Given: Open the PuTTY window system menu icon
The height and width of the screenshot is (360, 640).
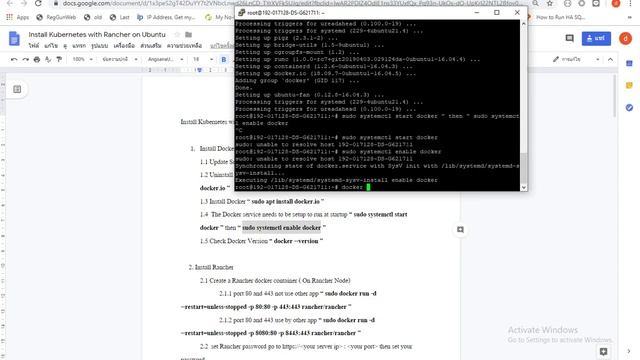Looking at the screenshot, I should [x=241, y=13].
